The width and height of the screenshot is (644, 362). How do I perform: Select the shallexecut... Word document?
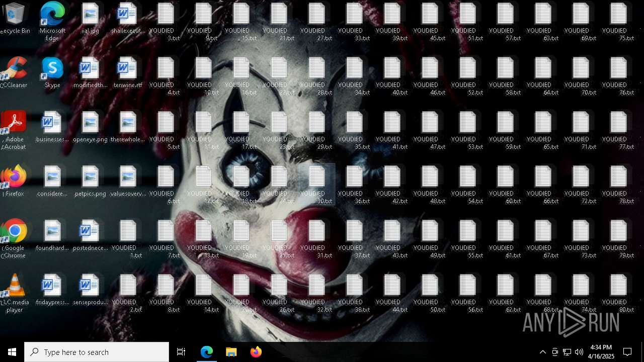[128, 19]
